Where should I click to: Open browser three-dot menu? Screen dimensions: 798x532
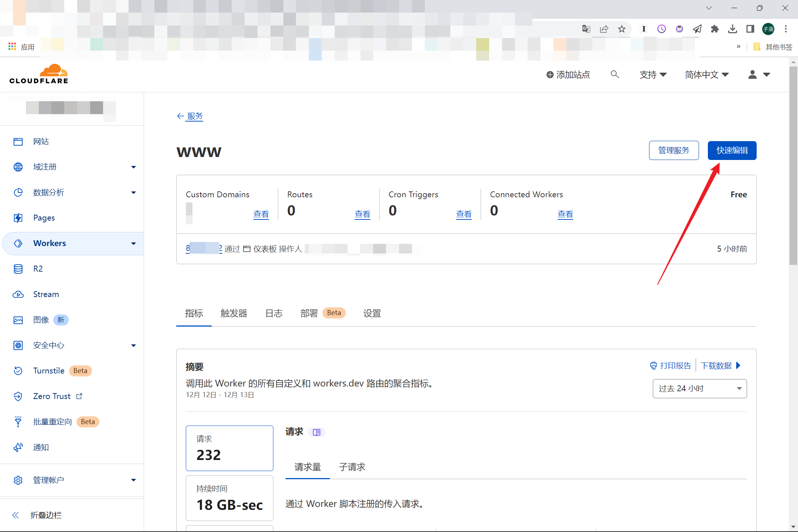pos(786,29)
